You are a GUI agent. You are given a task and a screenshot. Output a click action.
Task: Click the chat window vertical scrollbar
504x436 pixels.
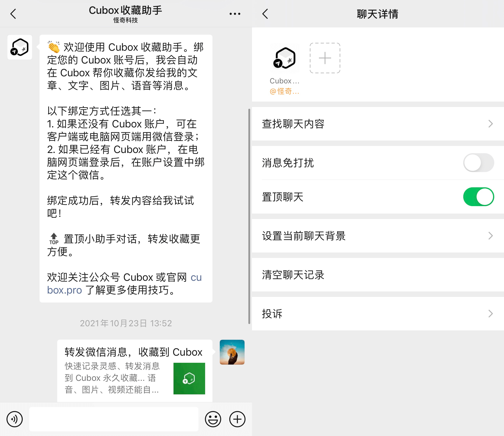[249, 216]
